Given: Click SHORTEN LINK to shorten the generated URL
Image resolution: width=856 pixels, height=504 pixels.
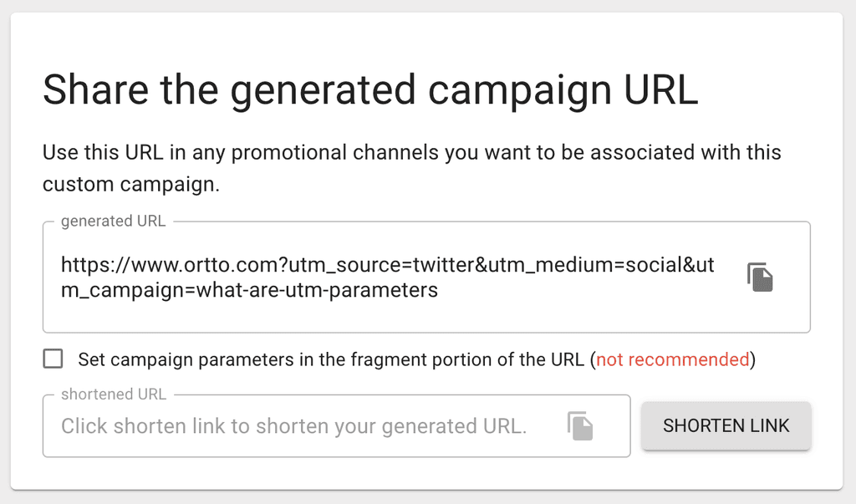Looking at the screenshot, I should tap(726, 425).
